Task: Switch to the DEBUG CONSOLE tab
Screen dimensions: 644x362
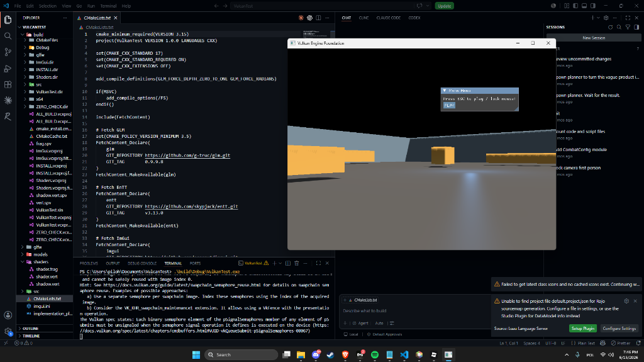Action: pos(142,263)
